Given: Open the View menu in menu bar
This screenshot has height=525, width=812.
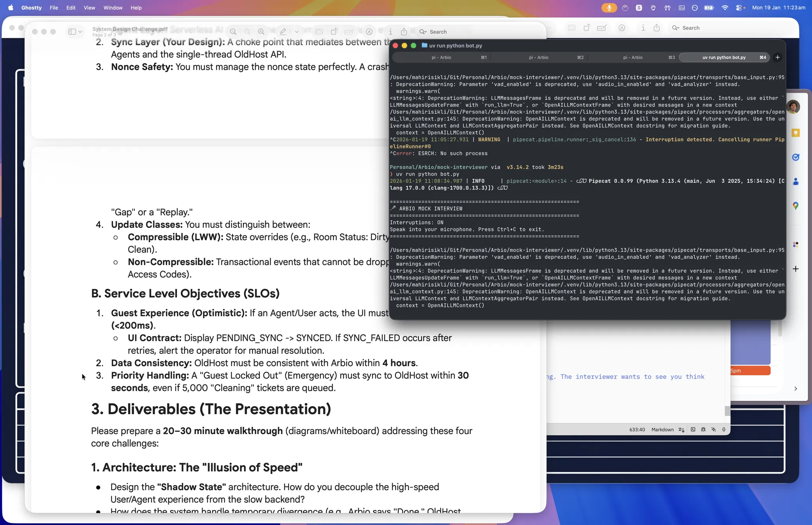Looking at the screenshot, I should pos(89,8).
